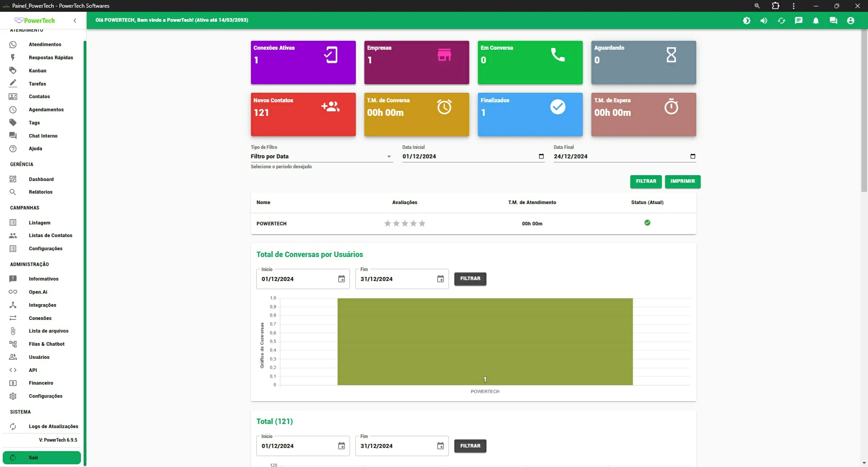Screen dimensions: 868x467
Task: Collapse the sidebar with the chevron arrow
Action: 75,21
